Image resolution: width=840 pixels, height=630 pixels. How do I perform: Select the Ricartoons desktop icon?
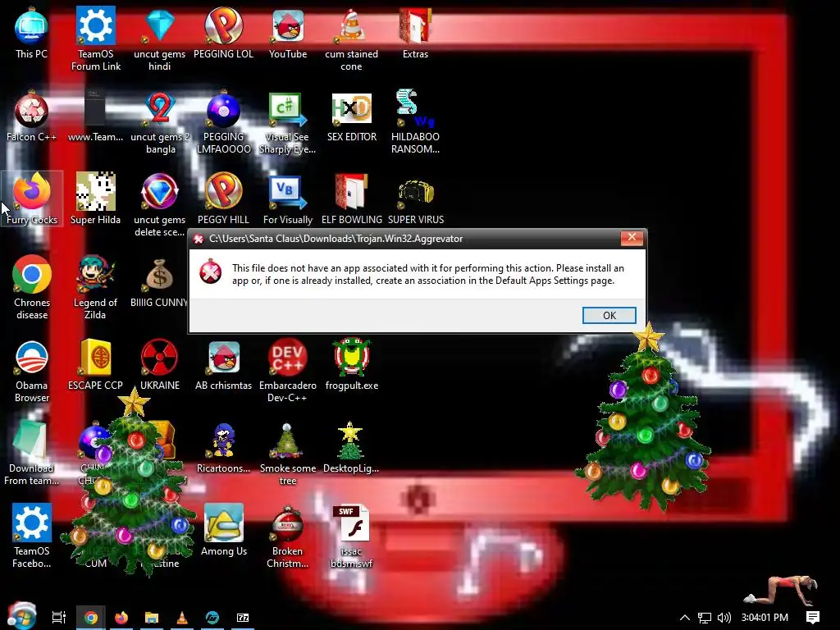(223, 448)
